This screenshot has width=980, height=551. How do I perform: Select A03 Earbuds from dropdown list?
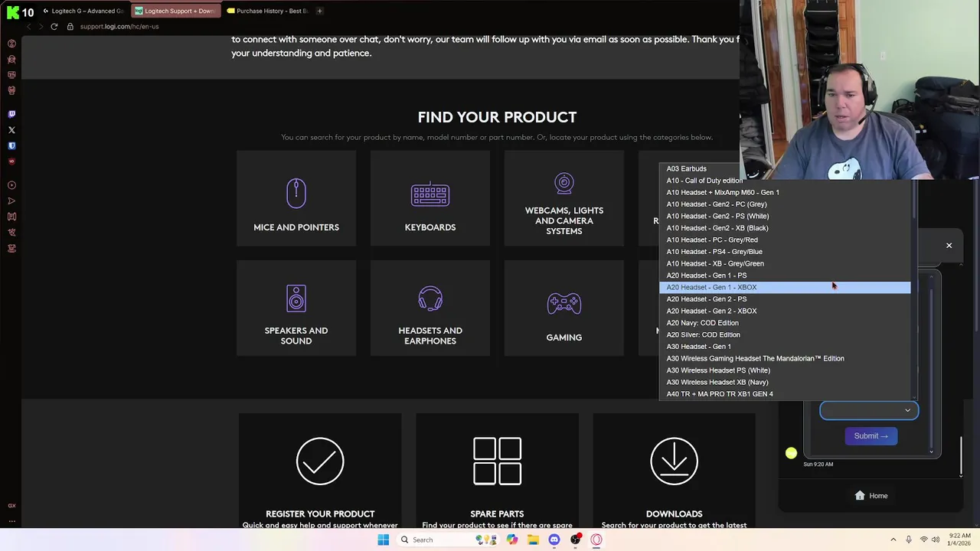(x=785, y=168)
